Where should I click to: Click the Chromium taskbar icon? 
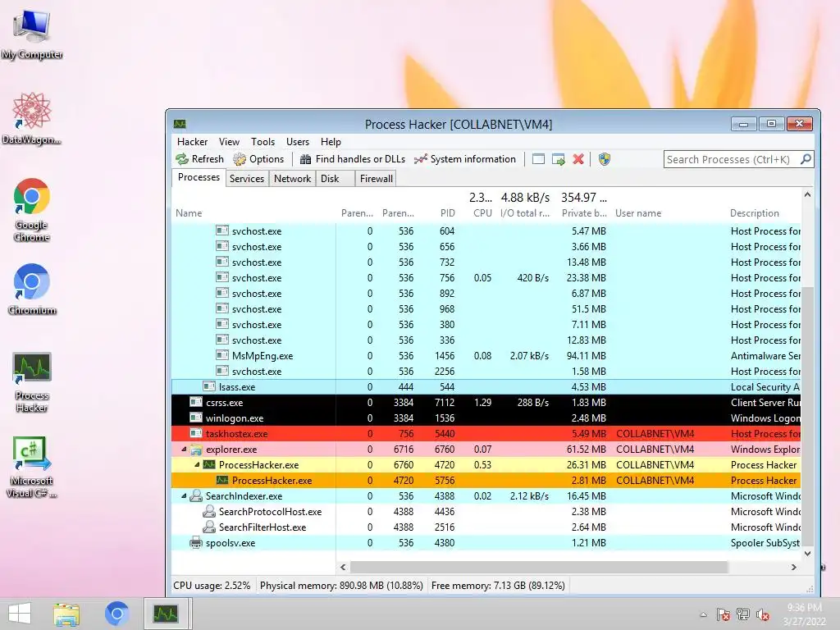(x=116, y=614)
